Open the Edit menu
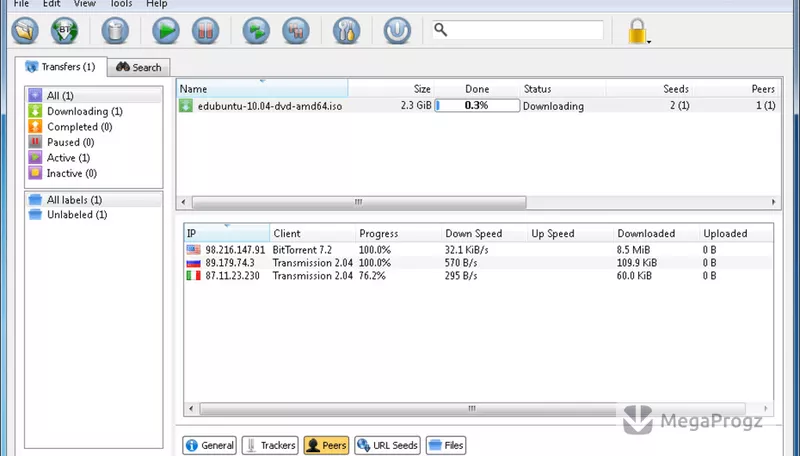The height and width of the screenshot is (456, 800). point(52,4)
